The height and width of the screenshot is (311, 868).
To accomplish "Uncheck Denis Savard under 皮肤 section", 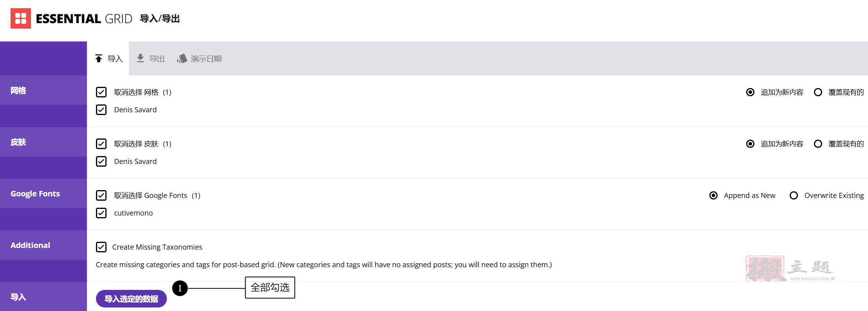I will tap(101, 162).
